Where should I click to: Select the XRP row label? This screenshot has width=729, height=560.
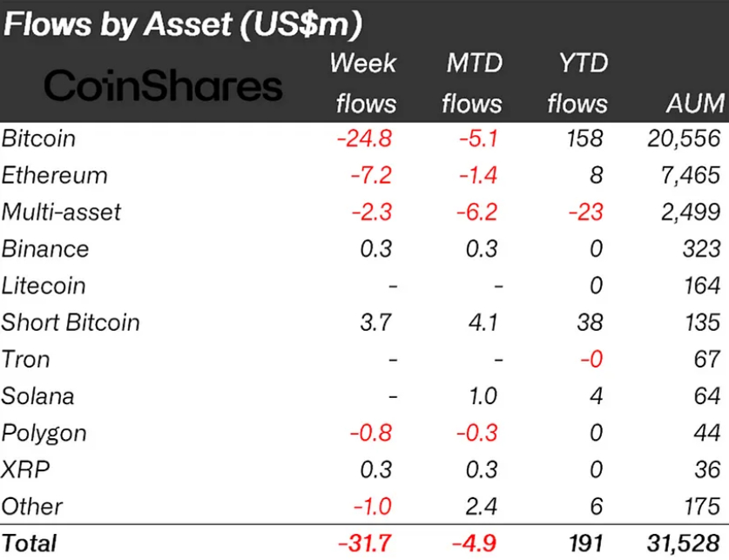pyautogui.click(x=25, y=469)
